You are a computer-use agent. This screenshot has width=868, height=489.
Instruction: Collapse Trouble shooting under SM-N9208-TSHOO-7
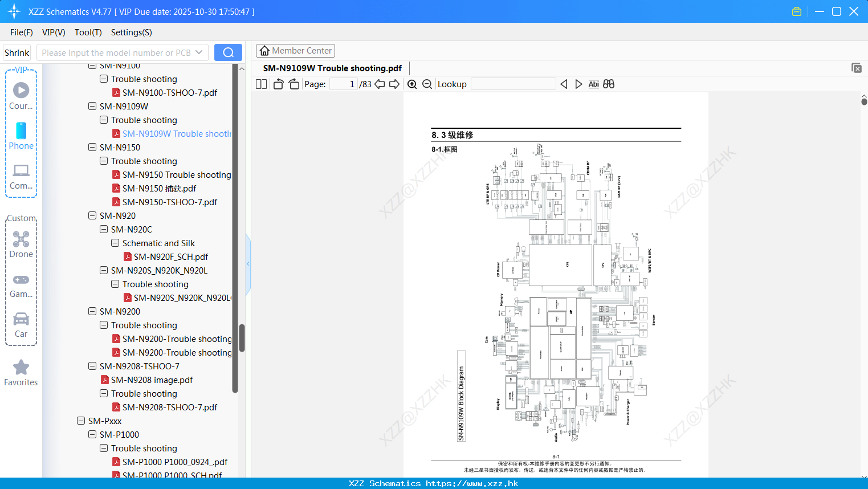[x=104, y=393]
